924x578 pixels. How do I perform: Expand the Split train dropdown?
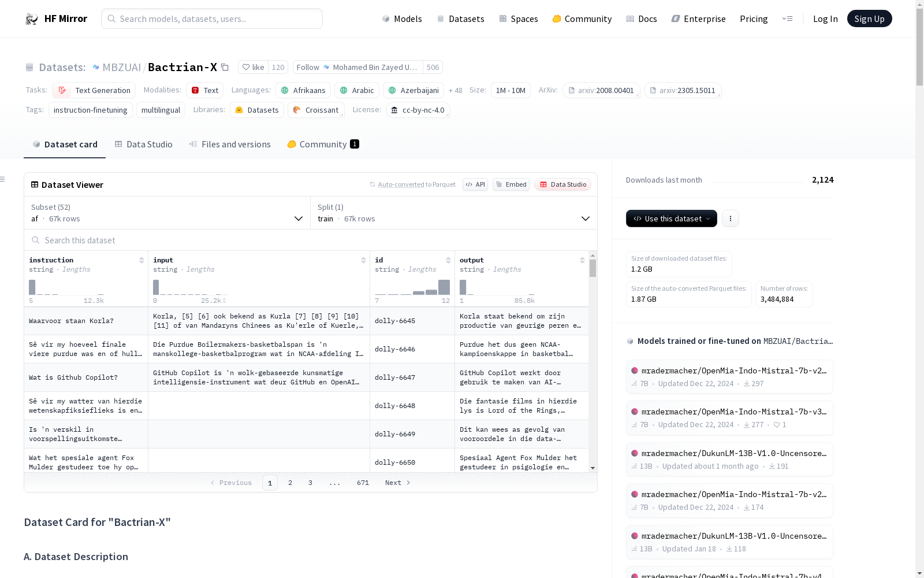point(454,213)
